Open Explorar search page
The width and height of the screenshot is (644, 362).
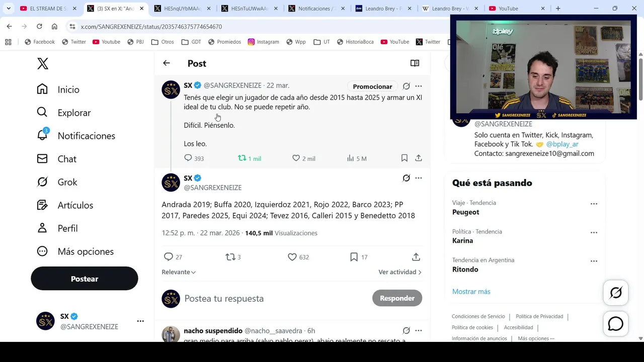63,113
